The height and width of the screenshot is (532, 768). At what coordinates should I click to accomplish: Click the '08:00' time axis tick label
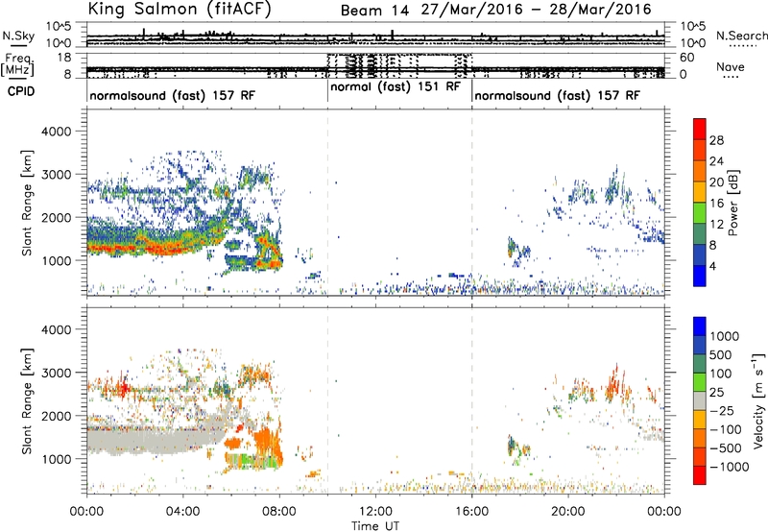[279, 512]
